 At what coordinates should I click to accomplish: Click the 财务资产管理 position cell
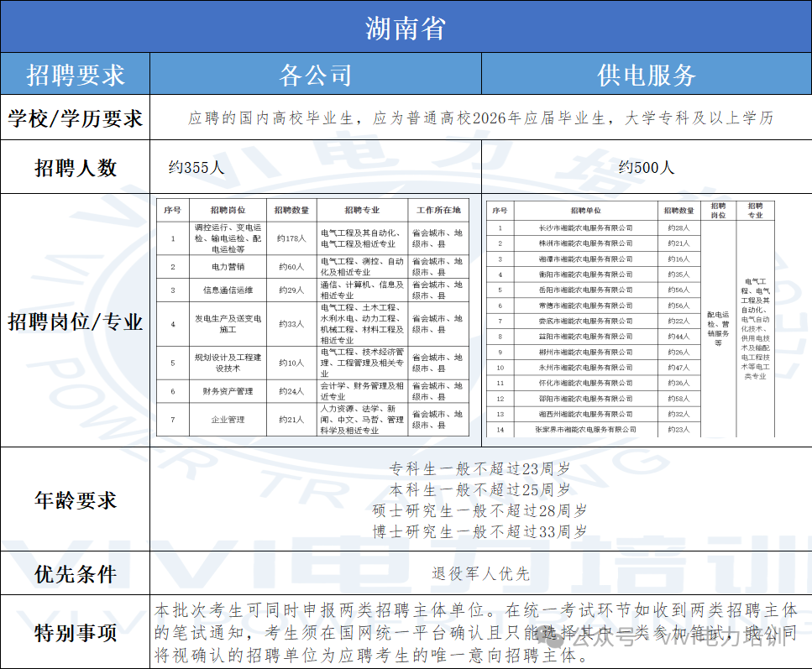(x=228, y=391)
